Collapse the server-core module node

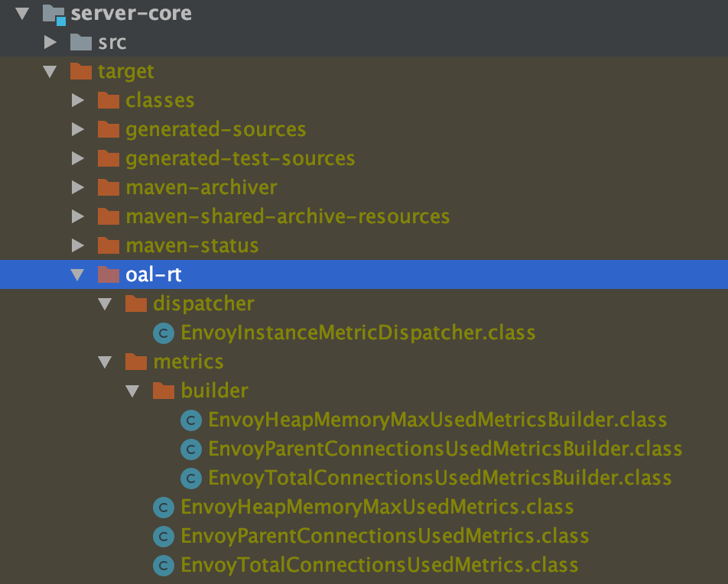[x=22, y=14]
